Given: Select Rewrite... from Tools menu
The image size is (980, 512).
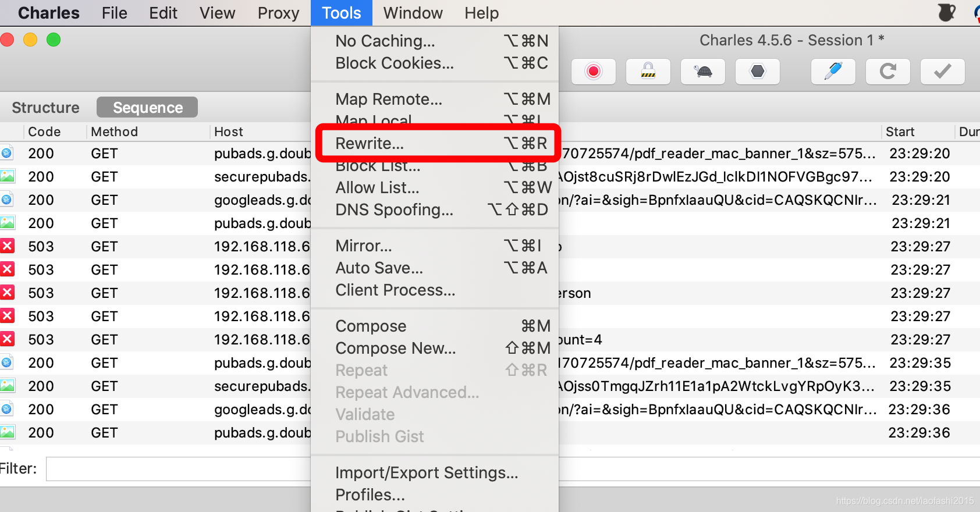Looking at the screenshot, I should [x=435, y=143].
